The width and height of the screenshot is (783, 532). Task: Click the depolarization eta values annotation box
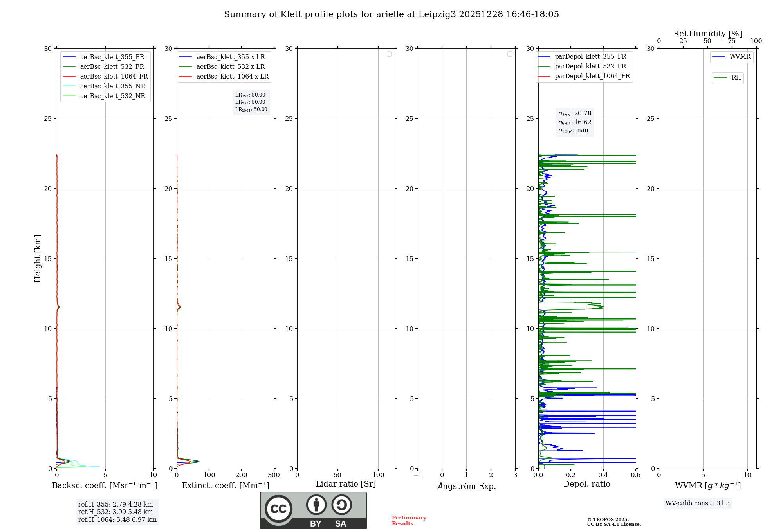point(574,122)
